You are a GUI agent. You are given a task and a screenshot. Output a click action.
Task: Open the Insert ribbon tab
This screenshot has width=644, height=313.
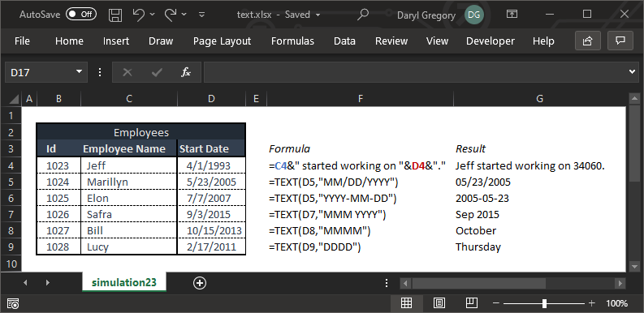click(x=116, y=41)
